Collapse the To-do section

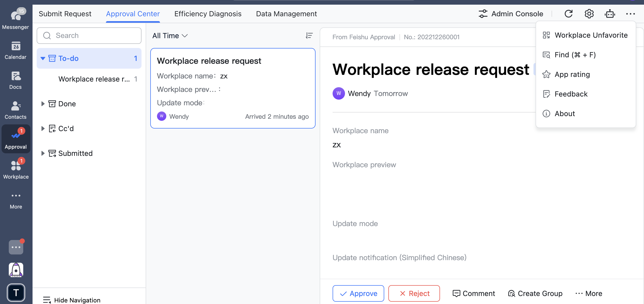(43, 59)
